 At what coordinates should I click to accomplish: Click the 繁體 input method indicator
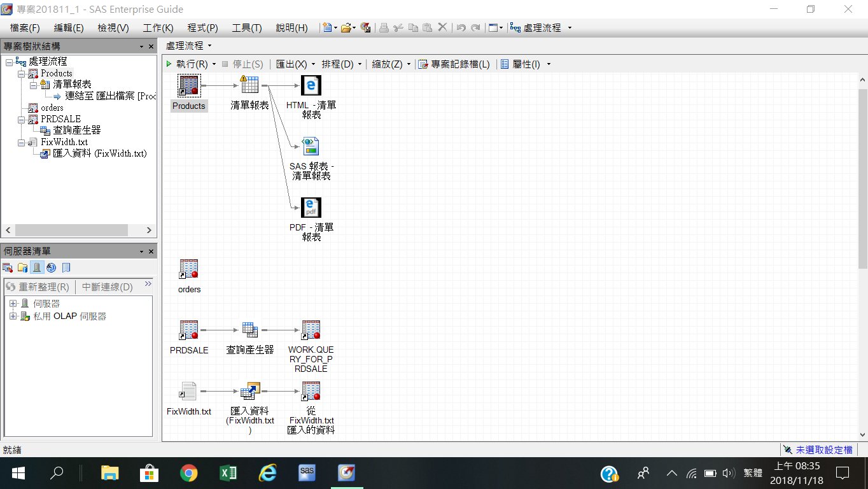[x=753, y=473]
